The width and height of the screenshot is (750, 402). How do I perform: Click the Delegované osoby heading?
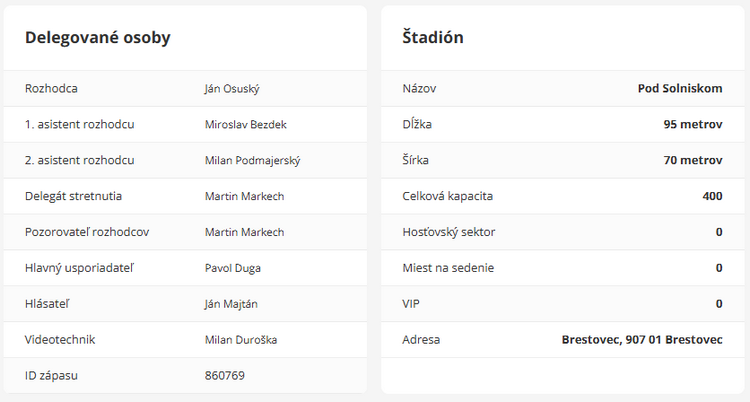point(97,38)
